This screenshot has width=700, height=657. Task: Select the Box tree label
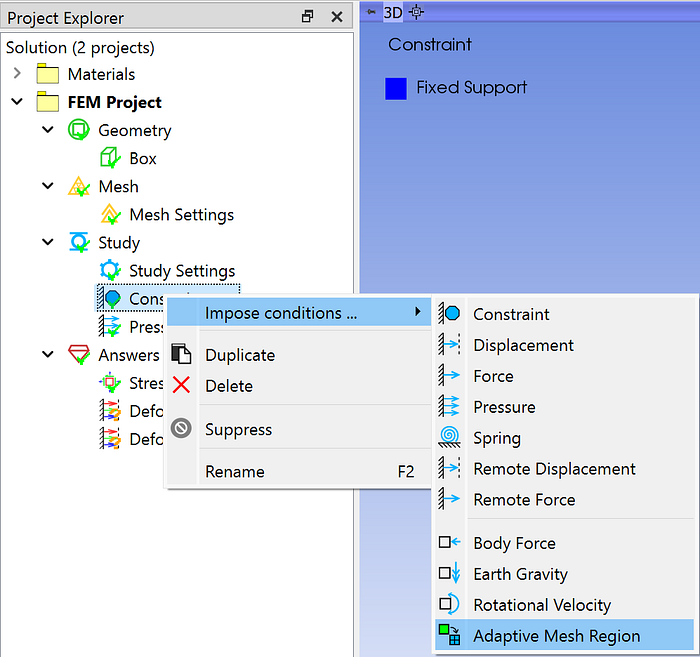[x=143, y=158]
